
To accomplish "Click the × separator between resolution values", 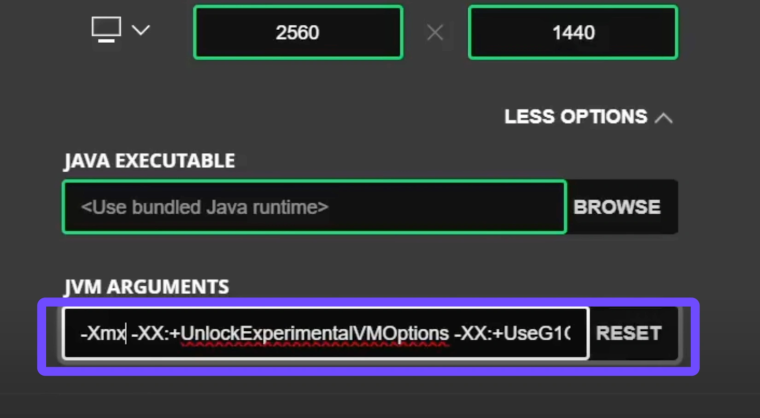I will tap(435, 33).
